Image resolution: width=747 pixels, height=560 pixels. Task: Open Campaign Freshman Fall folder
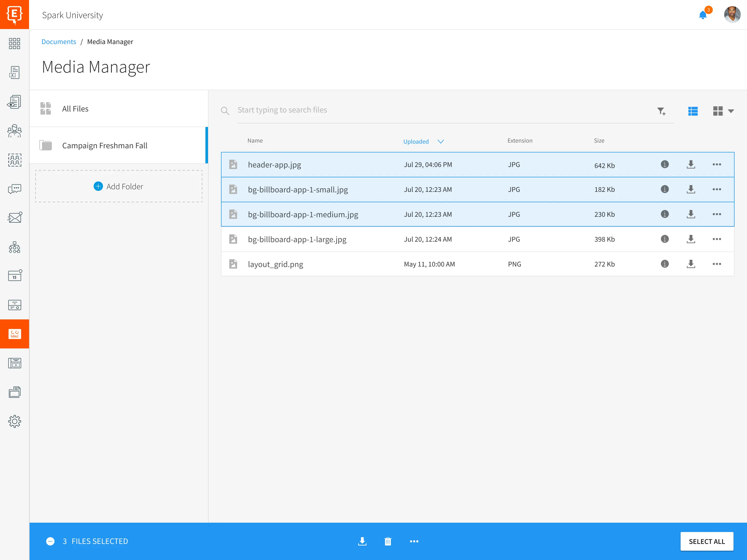click(119, 145)
